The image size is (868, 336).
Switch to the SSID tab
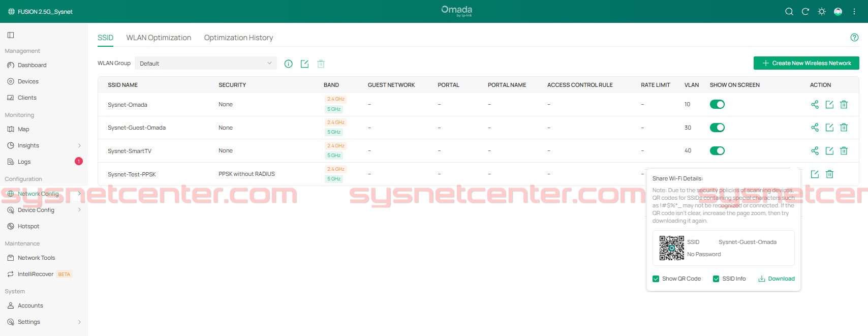click(105, 38)
